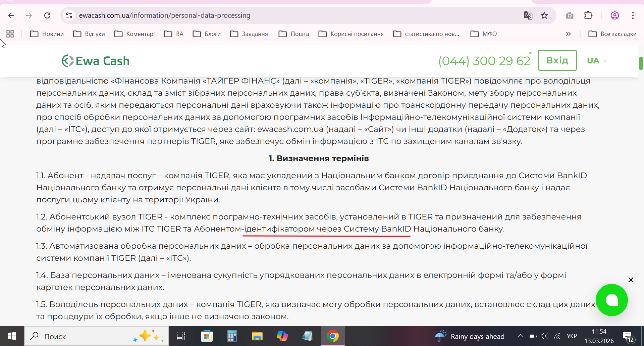Open the Extensions puzzle icon
The height and width of the screenshot is (346, 644).
point(588,15)
